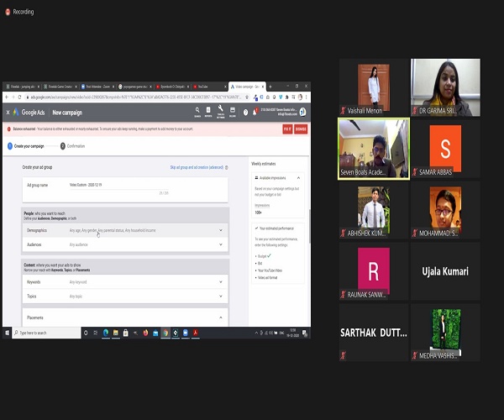Image resolution: width=504 pixels, height=420 pixels.
Task: Show hidden system tray icons
Action: pos(256,333)
